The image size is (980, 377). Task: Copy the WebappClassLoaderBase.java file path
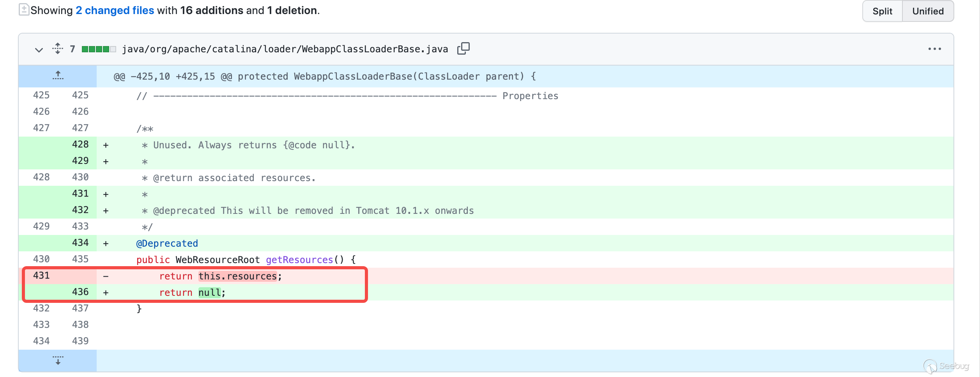[x=463, y=48]
